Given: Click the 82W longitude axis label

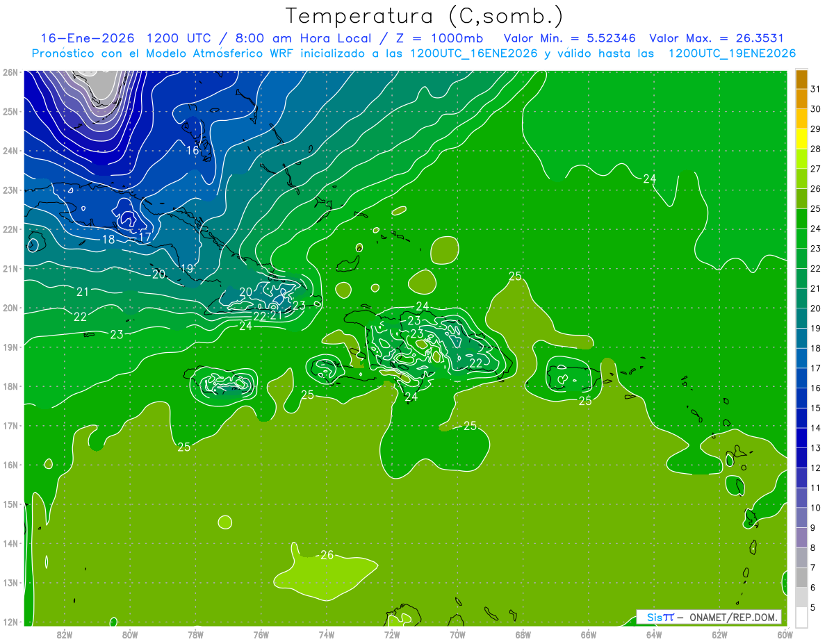Looking at the screenshot, I should click(x=64, y=634).
